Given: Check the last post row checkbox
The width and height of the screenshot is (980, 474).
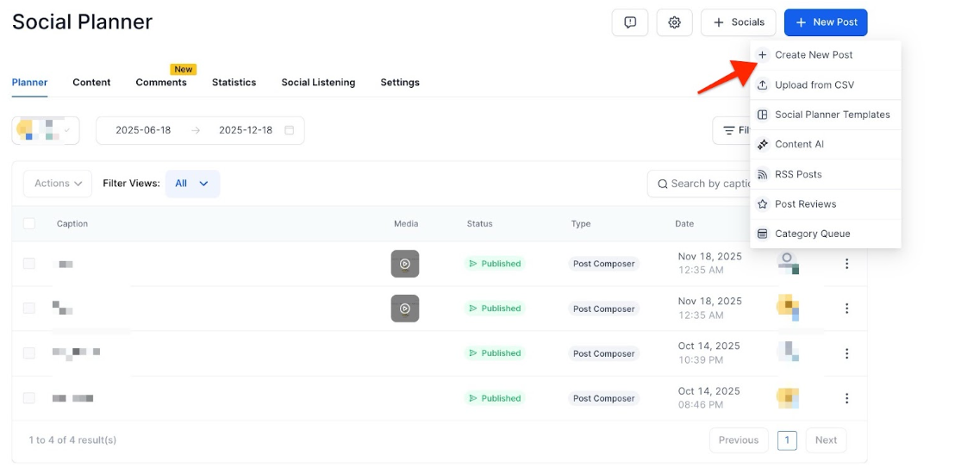Looking at the screenshot, I should point(29,398).
